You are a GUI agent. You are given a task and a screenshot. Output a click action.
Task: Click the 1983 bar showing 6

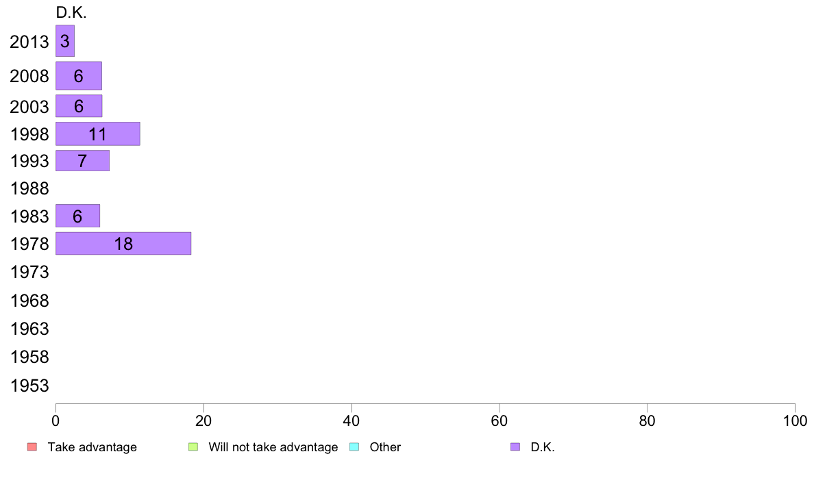77,216
